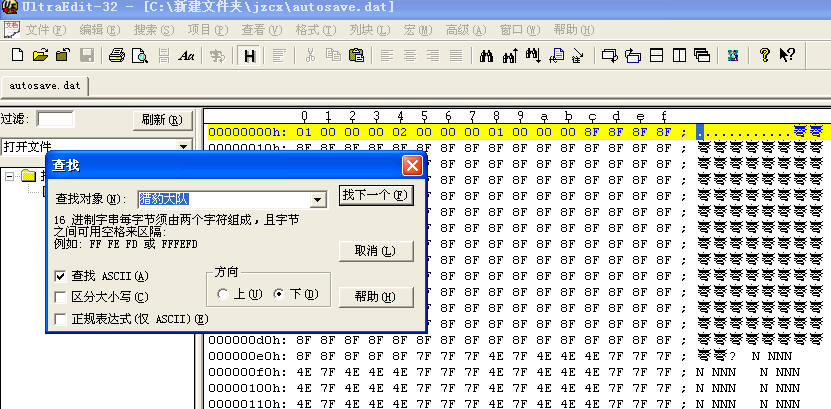Open Print Preview with the magnifier icon
The width and height of the screenshot is (831, 409).
(x=140, y=55)
